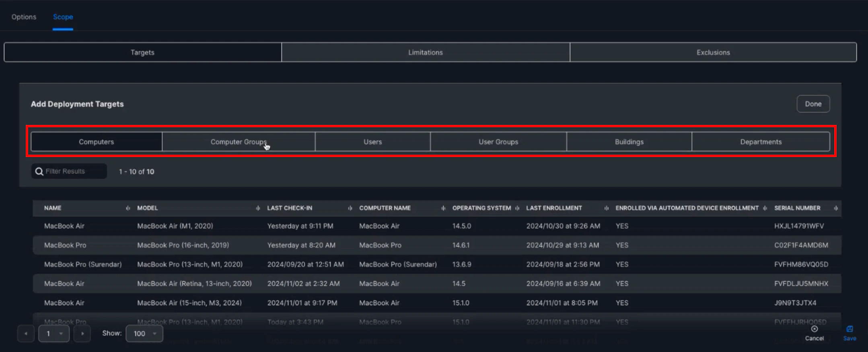The width and height of the screenshot is (868, 352).
Task: Click the Save button
Action: click(x=849, y=333)
